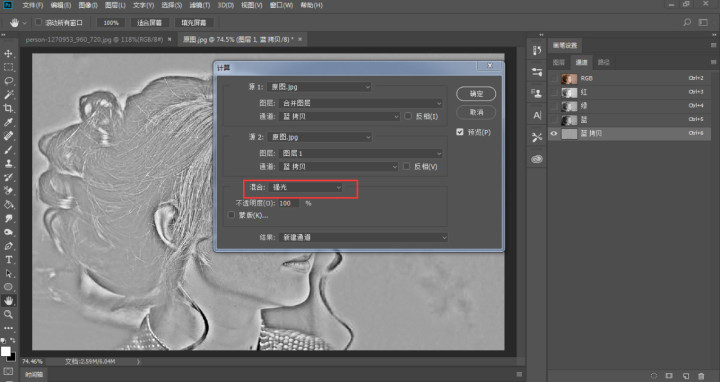Open the extra tools ellipsis menu

click(8, 328)
